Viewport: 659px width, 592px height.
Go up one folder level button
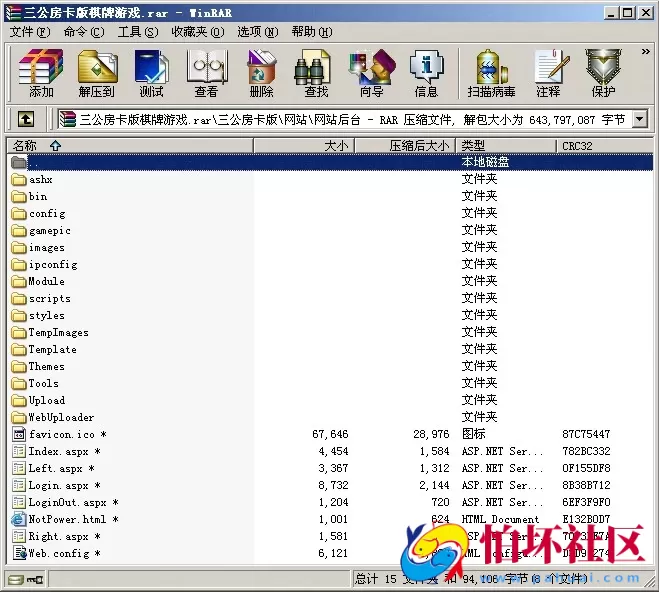(x=26, y=119)
